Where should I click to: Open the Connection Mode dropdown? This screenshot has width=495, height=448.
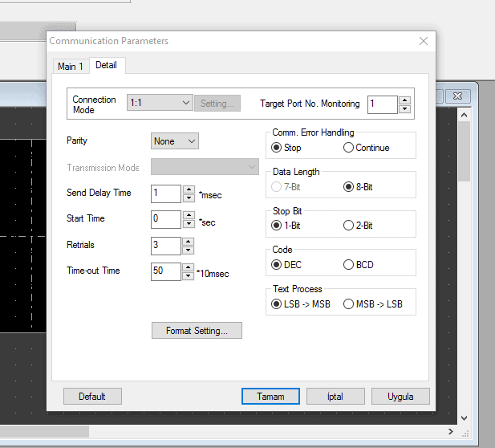[x=160, y=103]
